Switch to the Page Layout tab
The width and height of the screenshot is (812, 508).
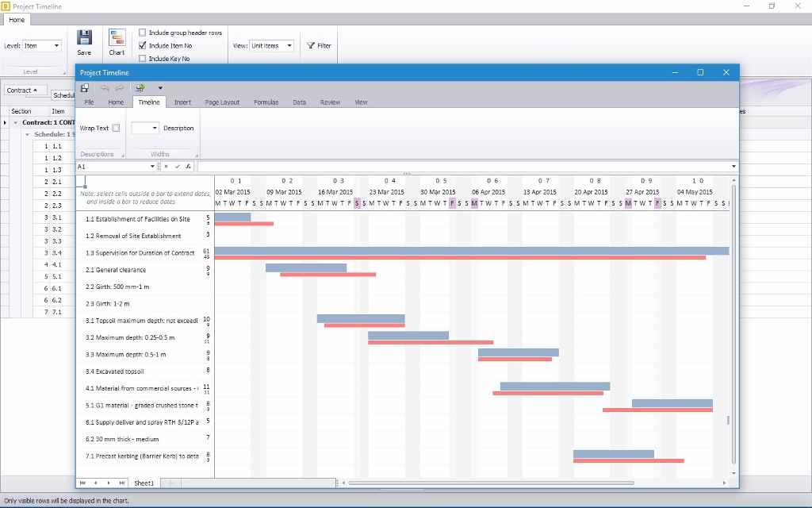tap(222, 102)
